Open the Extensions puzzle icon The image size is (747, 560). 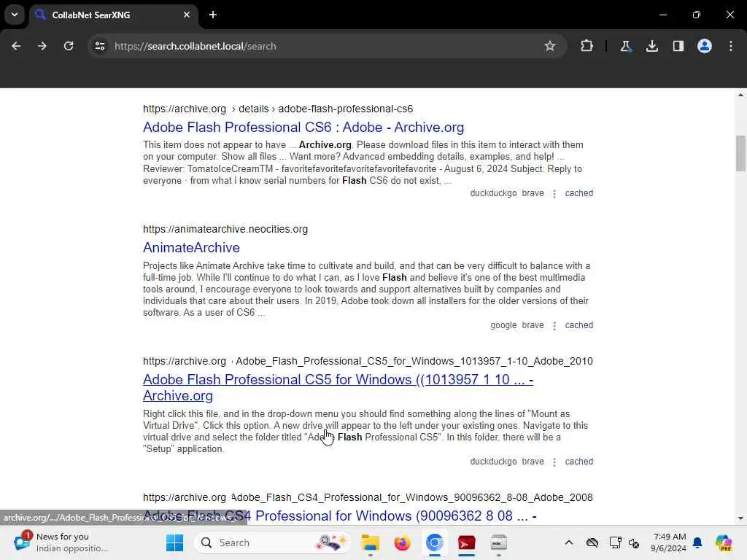[x=587, y=46]
